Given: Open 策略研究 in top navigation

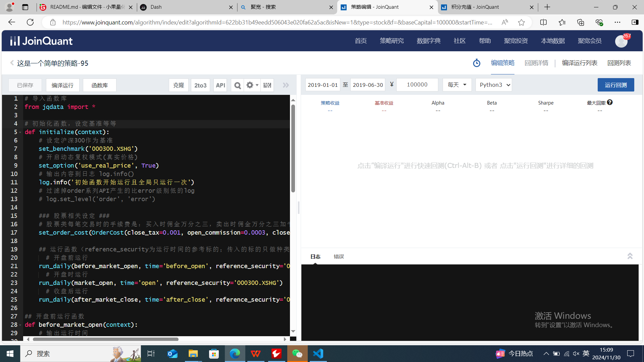Looking at the screenshot, I should pos(392,41).
